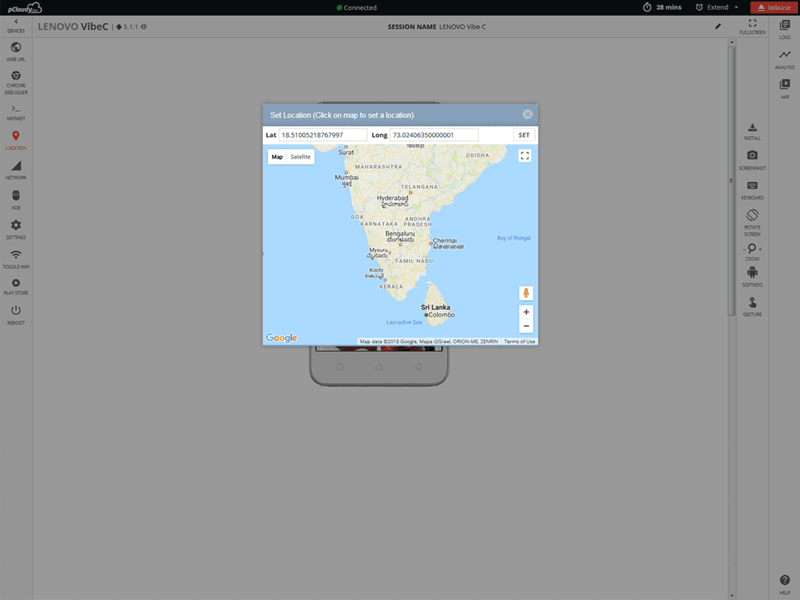Zoom in on the map
The width and height of the screenshot is (800, 600).
point(526,312)
